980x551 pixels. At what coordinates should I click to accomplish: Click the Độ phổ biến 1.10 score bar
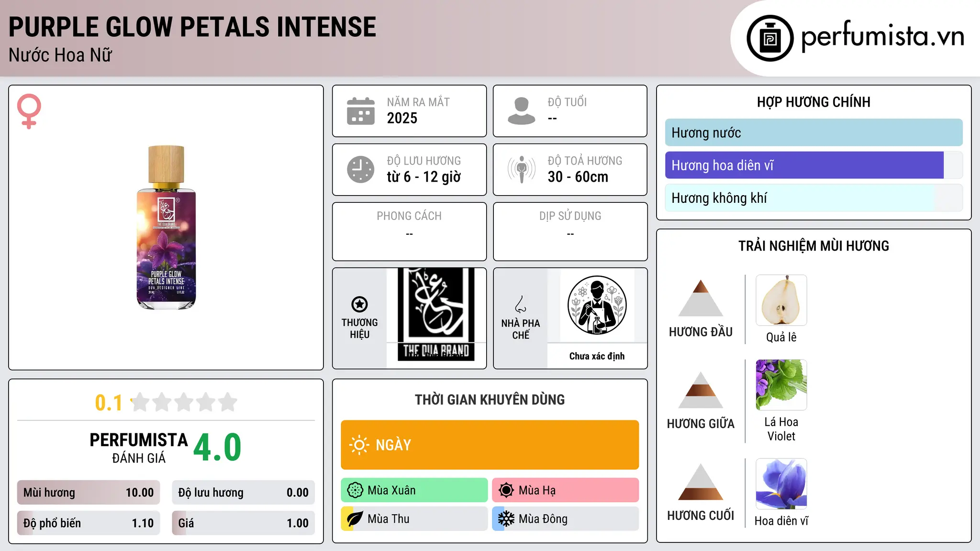click(x=89, y=523)
